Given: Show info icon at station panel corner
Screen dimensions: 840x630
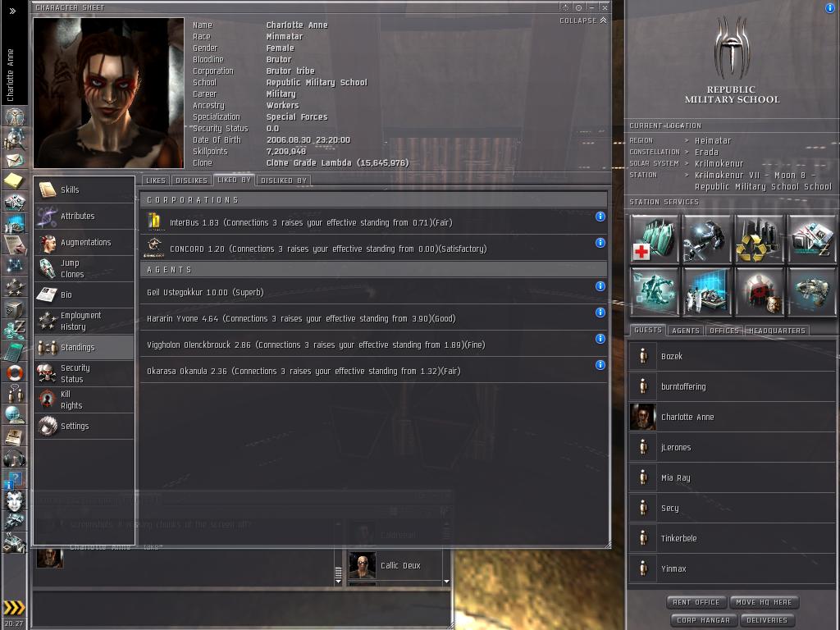Looking at the screenshot, I should click(830, 7).
